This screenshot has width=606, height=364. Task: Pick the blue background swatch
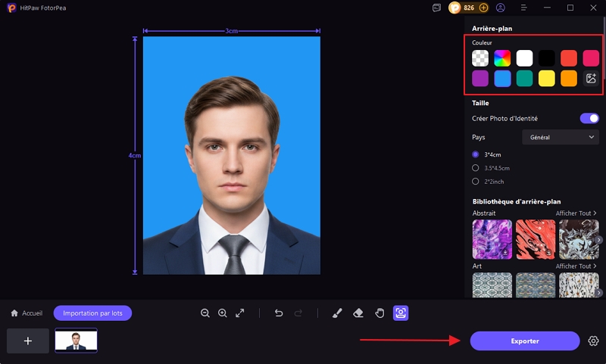click(x=502, y=79)
